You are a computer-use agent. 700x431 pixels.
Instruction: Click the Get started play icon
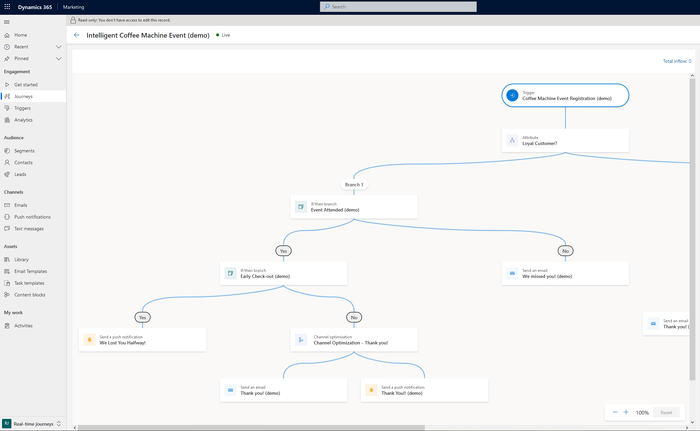point(7,84)
